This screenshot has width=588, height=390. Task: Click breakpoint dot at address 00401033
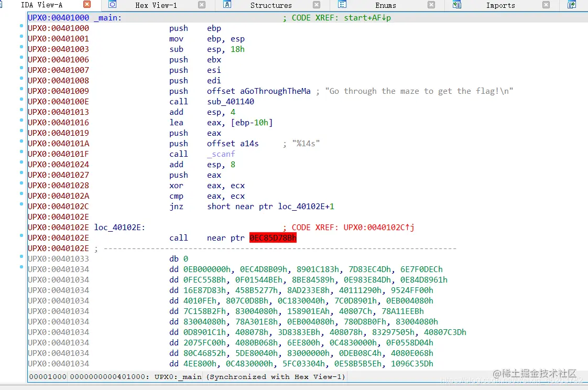click(x=21, y=256)
